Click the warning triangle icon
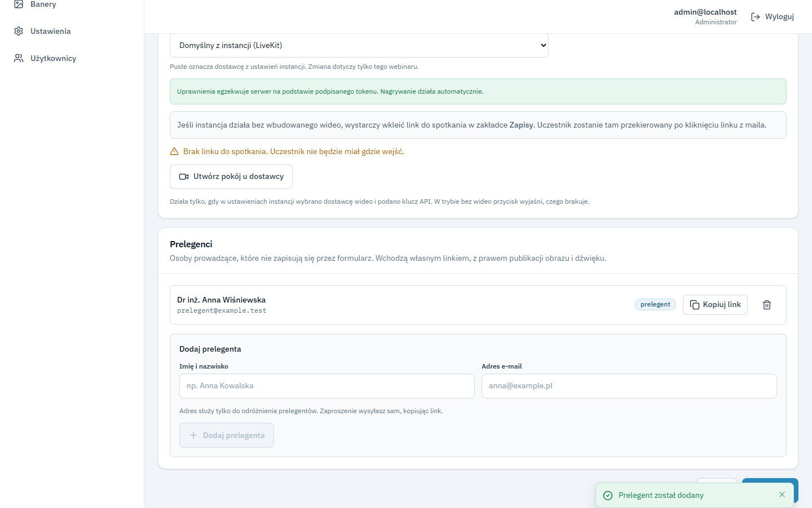Image resolution: width=812 pixels, height=508 pixels. pyautogui.click(x=174, y=151)
